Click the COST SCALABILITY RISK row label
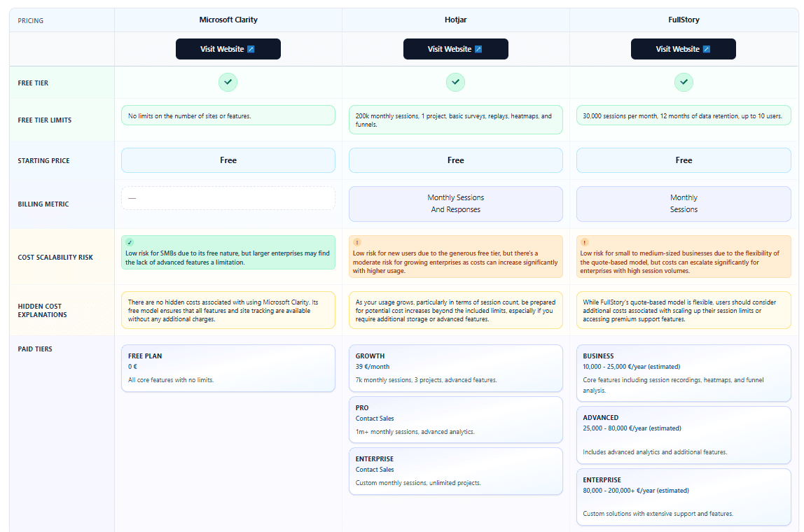The image size is (804, 532). pyautogui.click(x=55, y=258)
